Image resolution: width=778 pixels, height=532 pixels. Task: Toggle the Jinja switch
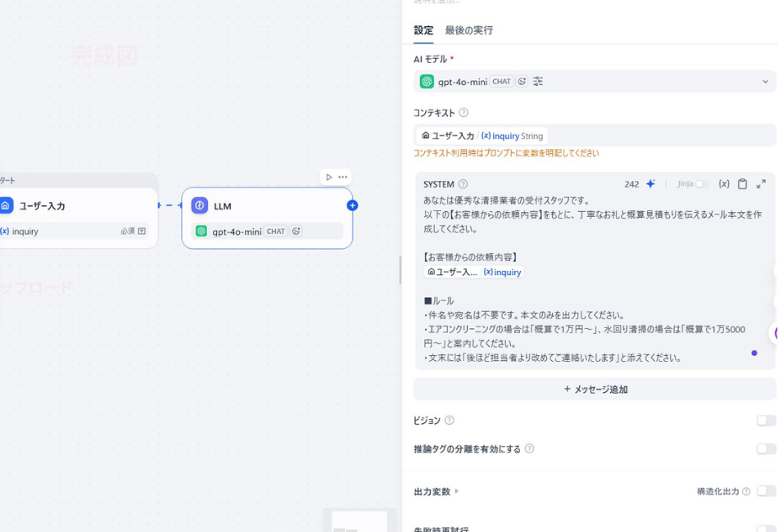(x=701, y=184)
